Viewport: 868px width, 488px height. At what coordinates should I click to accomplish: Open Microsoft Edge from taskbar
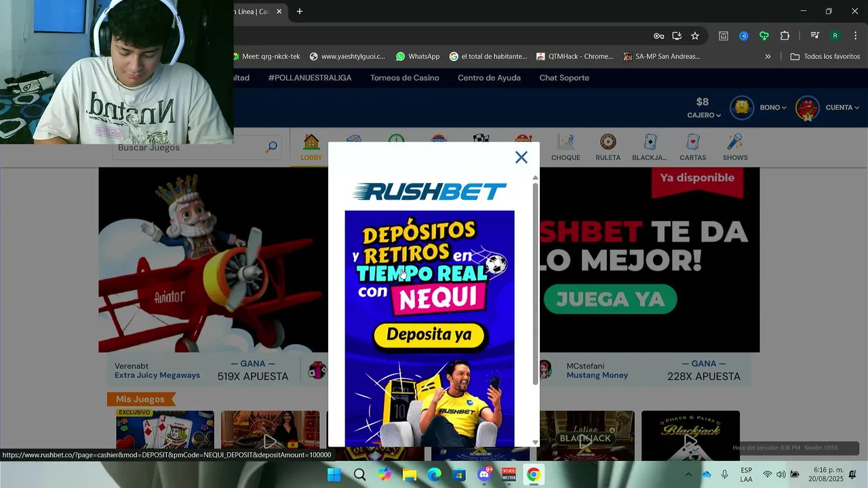[x=435, y=474]
